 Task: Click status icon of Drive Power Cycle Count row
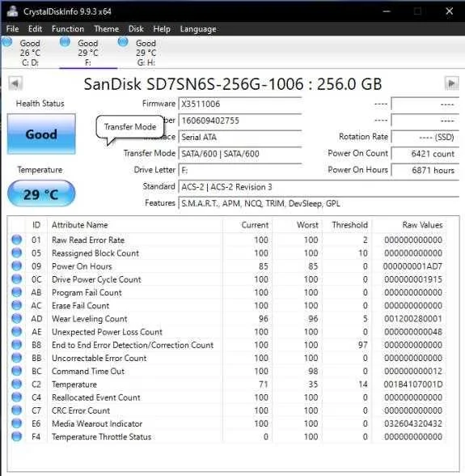point(17,279)
